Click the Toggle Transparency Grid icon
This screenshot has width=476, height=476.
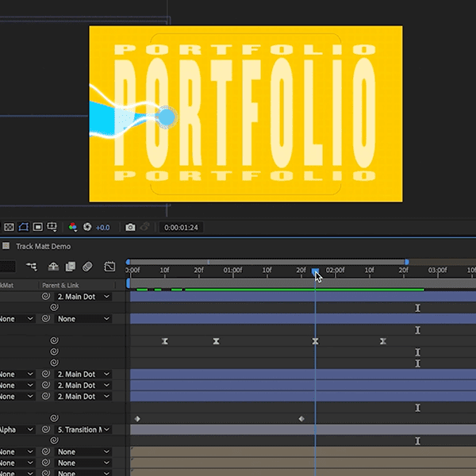[x=7, y=227]
